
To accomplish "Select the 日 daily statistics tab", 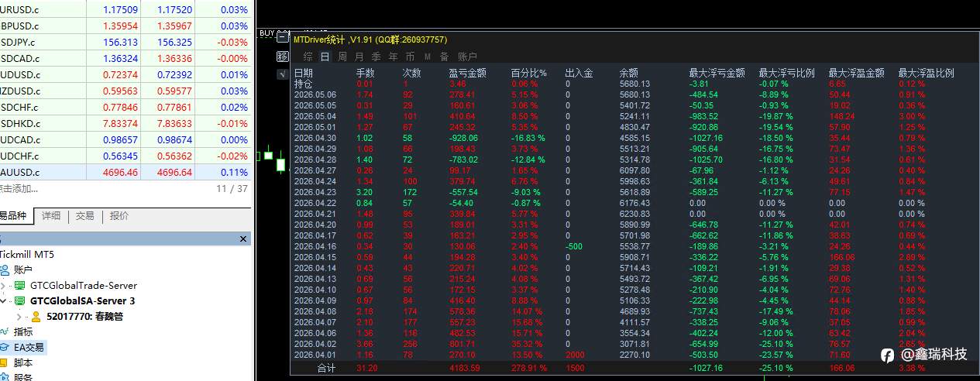I will pyautogui.click(x=325, y=57).
